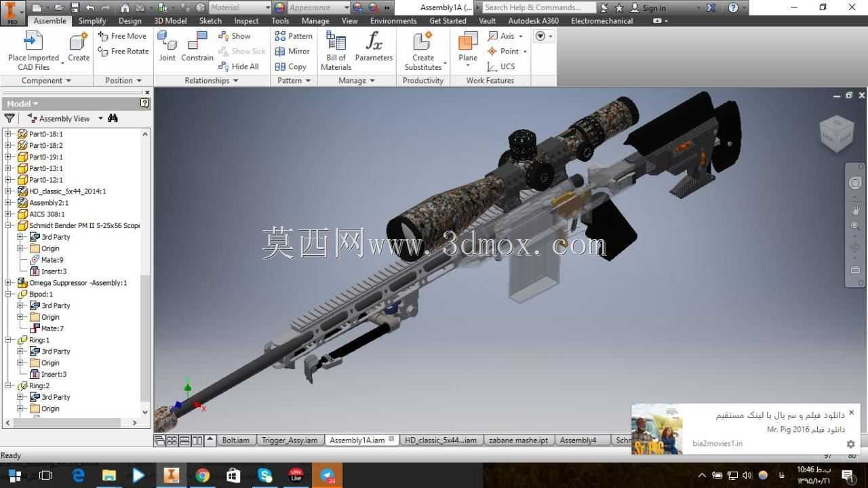Open the notification settings gear
868x488 pixels.
(850, 444)
